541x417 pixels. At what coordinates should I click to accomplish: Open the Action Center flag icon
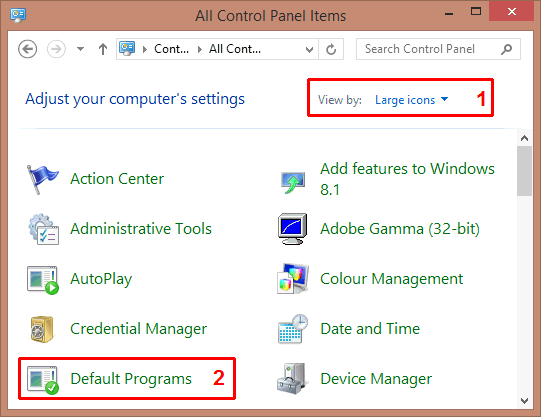coord(42,179)
